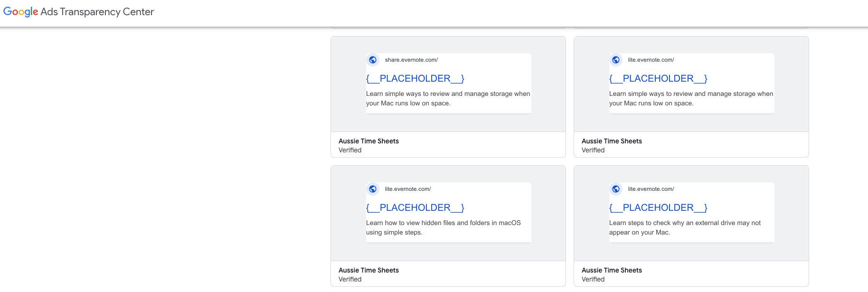Click the globe icon in the hidden files ad
The height and width of the screenshot is (292, 868).
coord(373,189)
